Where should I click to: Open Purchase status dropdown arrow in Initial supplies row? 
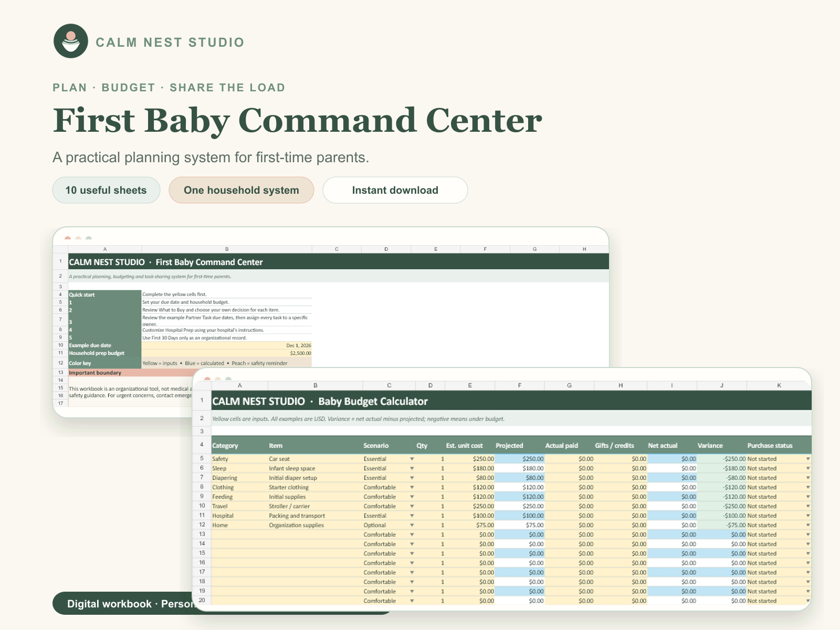point(808,497)
